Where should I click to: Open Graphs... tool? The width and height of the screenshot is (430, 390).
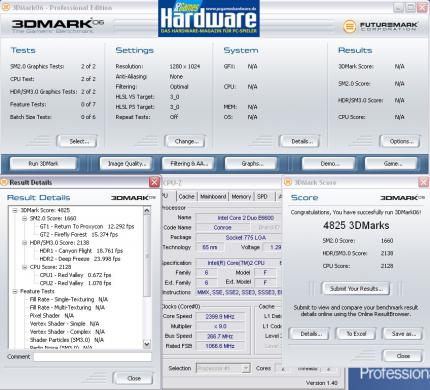point(251,164)
